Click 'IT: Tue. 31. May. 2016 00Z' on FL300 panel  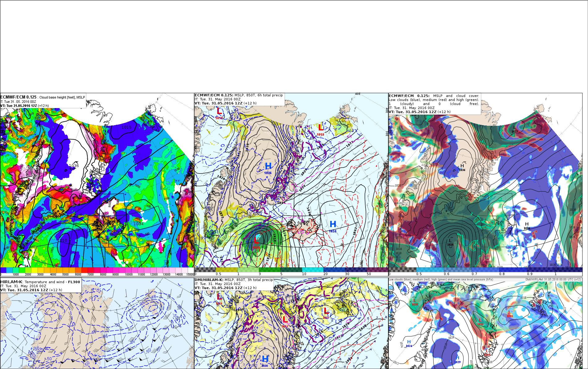[x=23, y=286]
